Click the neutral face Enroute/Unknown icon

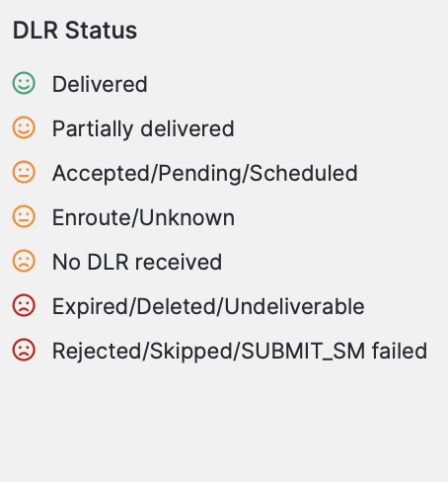(x=24, y=216)
